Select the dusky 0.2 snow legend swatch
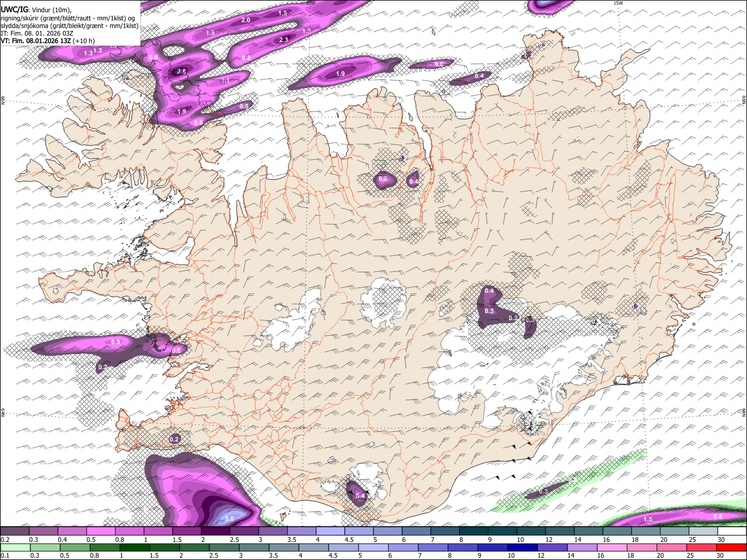Viewport: 747px width, 560px height. [14, 531]
